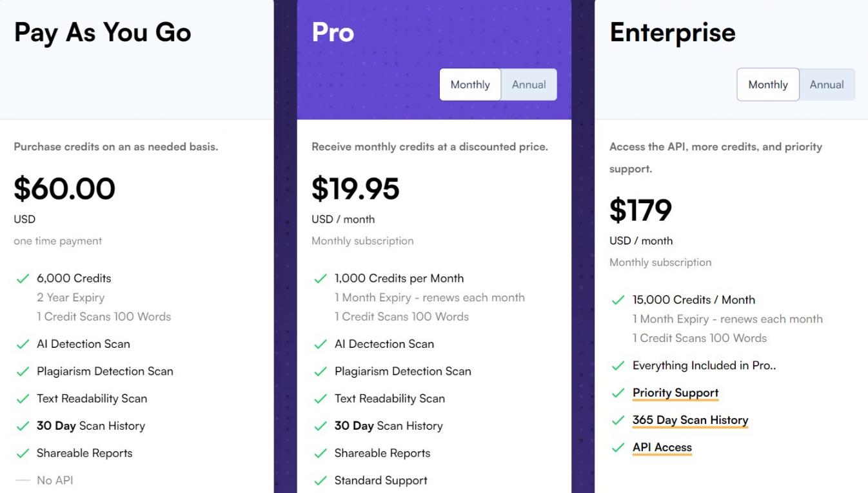Click checkmark next to Pay As You Go AI Detection Scan
868x493 pixels.
[23, 345]
